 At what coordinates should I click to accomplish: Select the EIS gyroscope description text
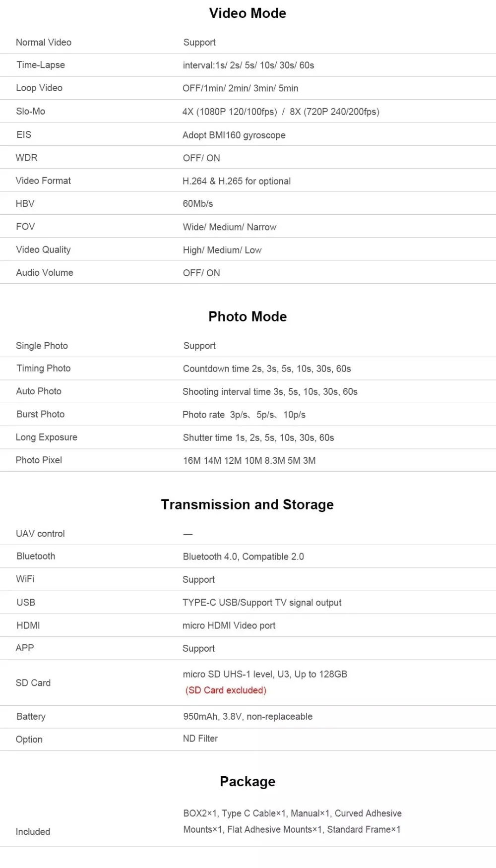[x=234, y=135]
